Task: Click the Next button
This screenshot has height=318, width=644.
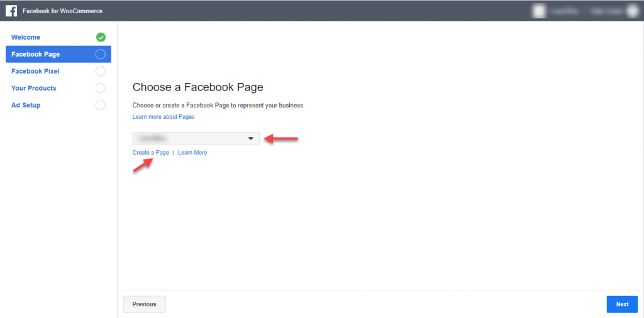Action: pyautogui.click(x=622, y=304)
